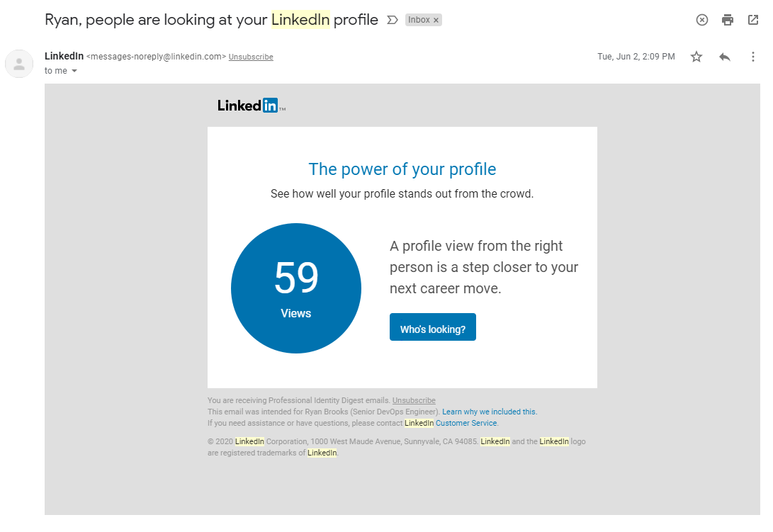This screenshot has width=773, height=532.
Task: Remove the Inbox label using its x
Action: coord(436,20)
